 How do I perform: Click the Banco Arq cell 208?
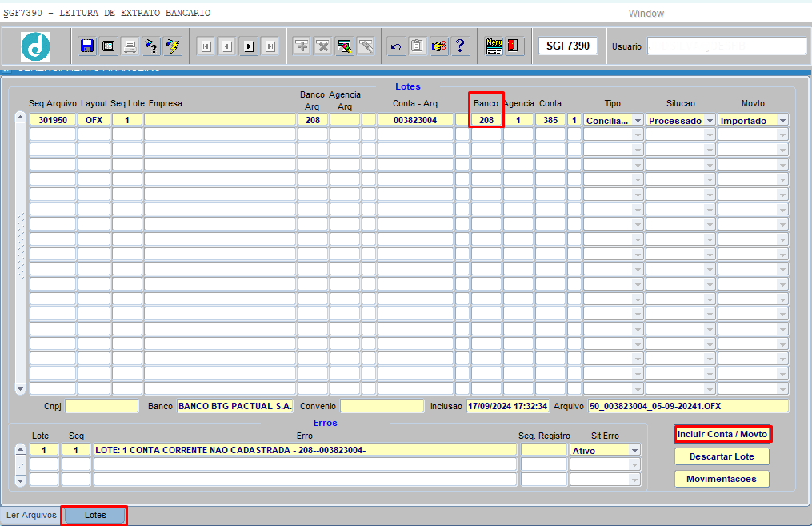click(x=313, y=120)
